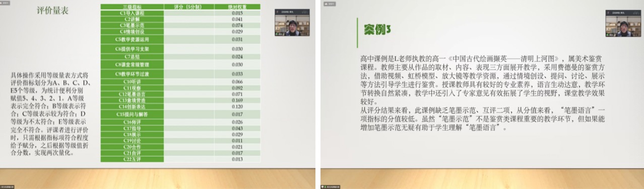Click the C22互评 indicator cell
This screenshot has width=644, height=189.
click(132, 159)
